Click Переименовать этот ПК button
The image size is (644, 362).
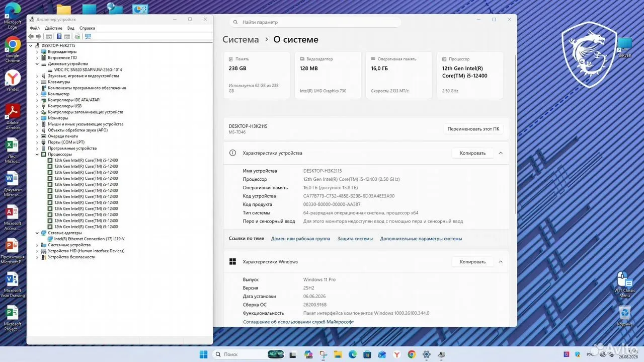(x=473, y=129)
